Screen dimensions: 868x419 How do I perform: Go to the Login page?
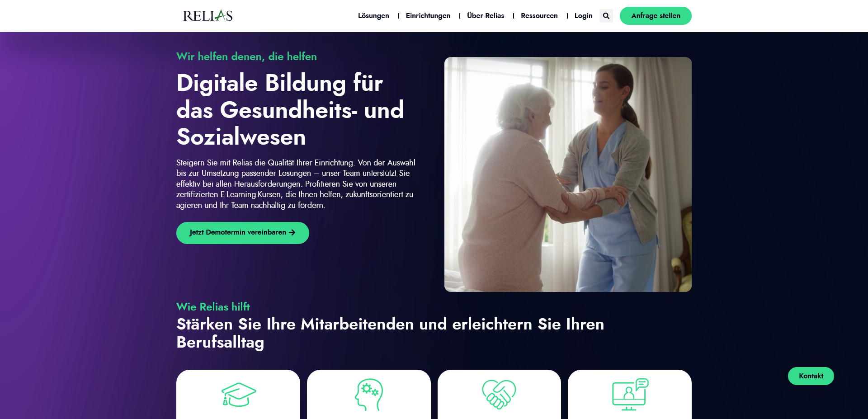(x=583, y=16)
